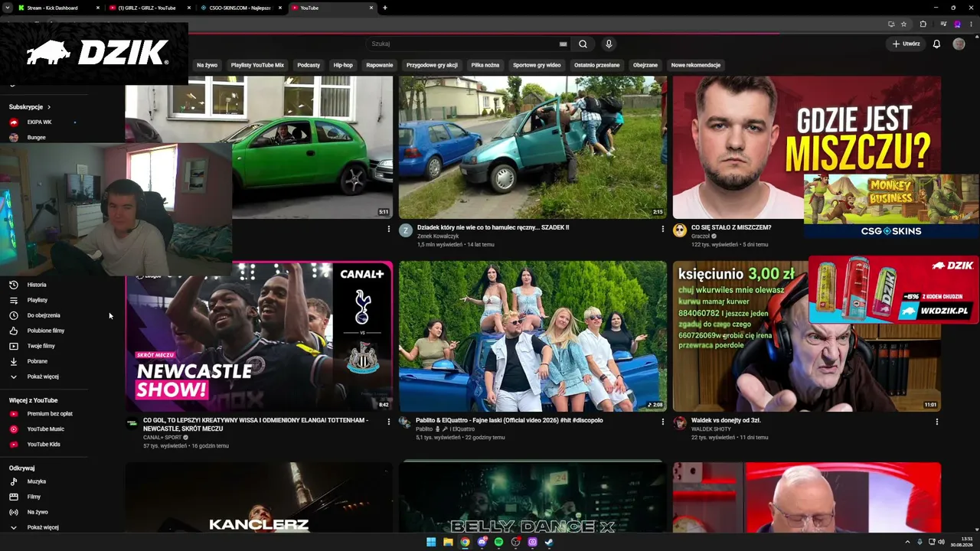Open the WALDEK SHOTY channel avatar
The height and width of the screenshot is (551, 980).
coord(680,423)
